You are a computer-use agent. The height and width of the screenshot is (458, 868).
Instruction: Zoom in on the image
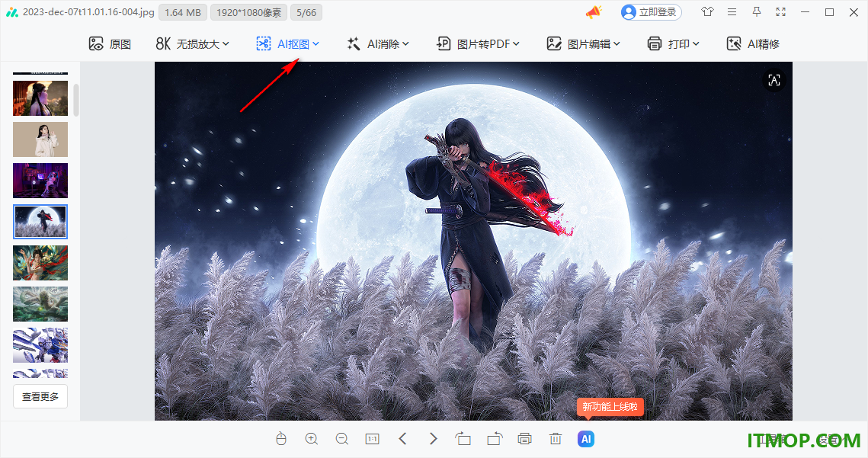(312, 439)
